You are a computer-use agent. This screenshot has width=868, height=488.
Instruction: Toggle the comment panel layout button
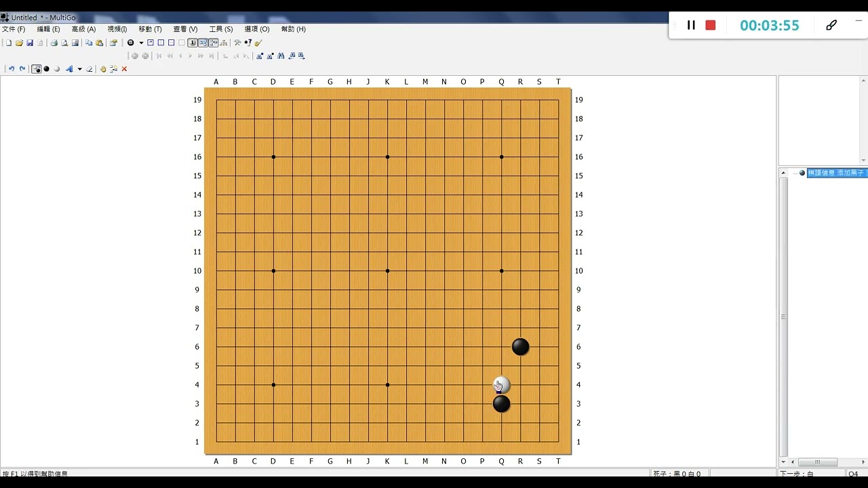[x=214, y=43]
